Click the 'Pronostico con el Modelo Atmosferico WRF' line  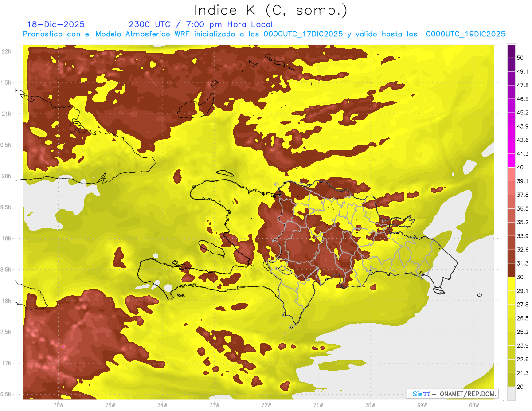[x=264, y=34]
